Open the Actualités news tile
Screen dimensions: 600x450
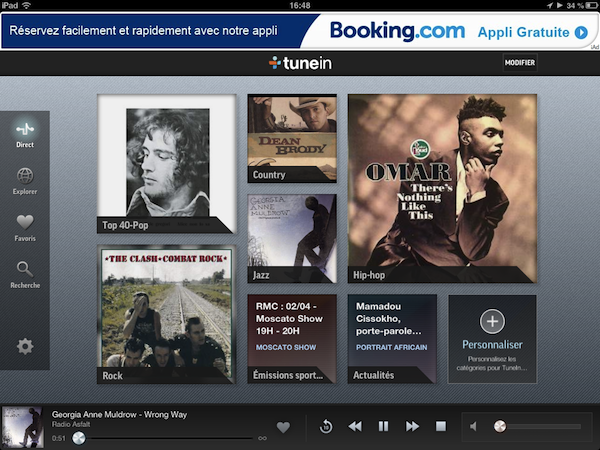pyautogui.click(x=392, y=339)
